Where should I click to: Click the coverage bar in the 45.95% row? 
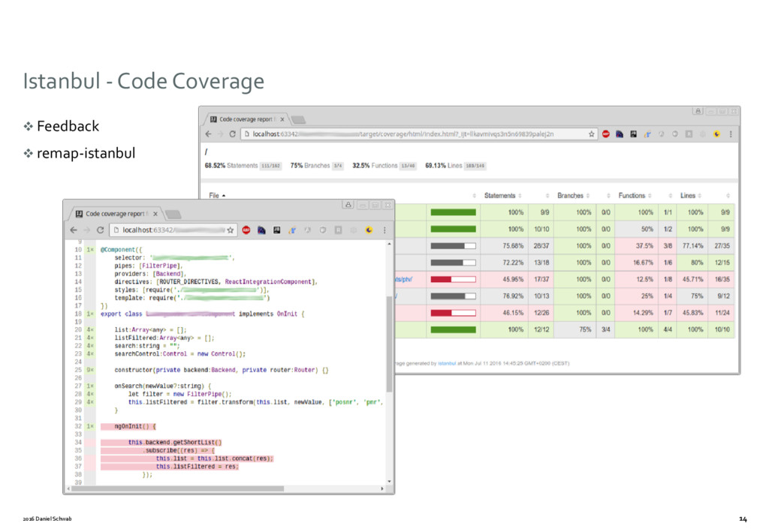click(x=453, y=279)
